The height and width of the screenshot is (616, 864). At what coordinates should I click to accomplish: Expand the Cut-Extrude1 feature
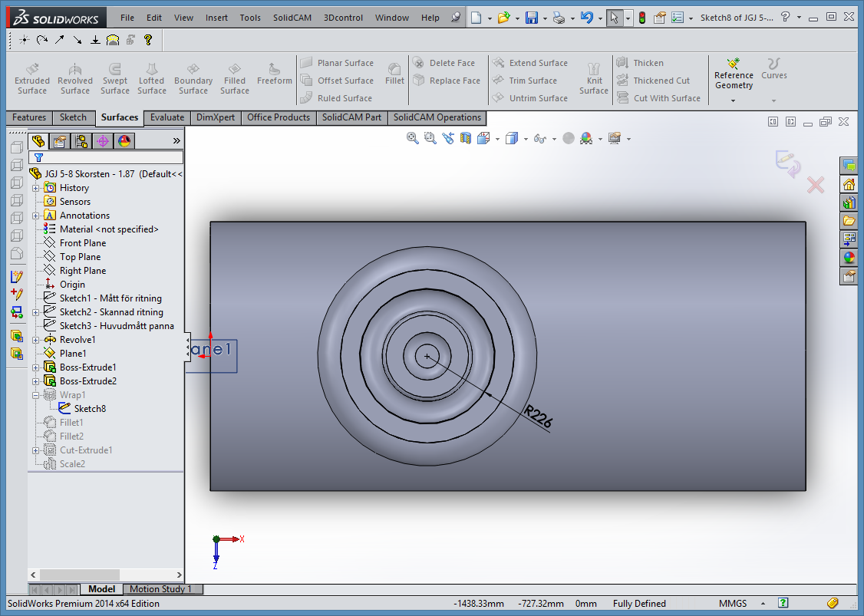(36, 451)
